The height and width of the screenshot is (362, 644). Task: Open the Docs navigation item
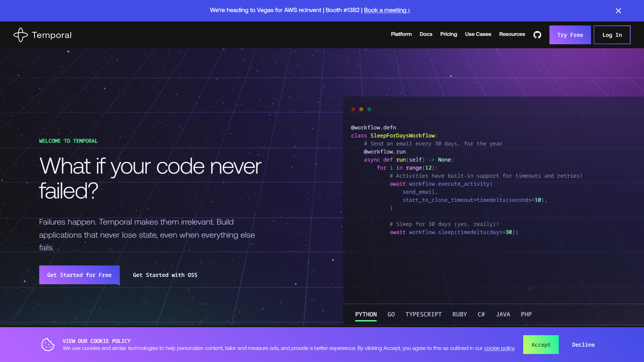(426, 34)
